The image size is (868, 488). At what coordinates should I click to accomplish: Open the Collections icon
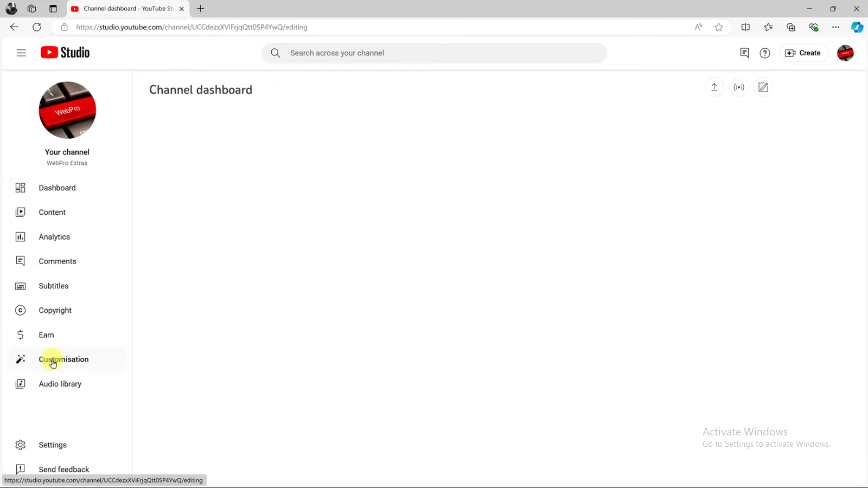pos(791,27)
